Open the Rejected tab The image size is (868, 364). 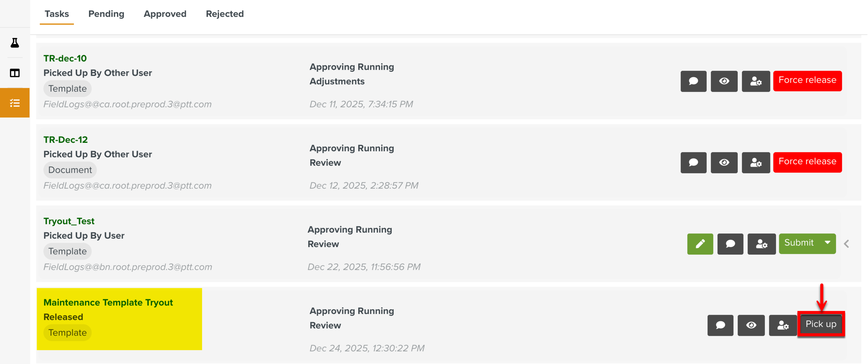[225, 14]
